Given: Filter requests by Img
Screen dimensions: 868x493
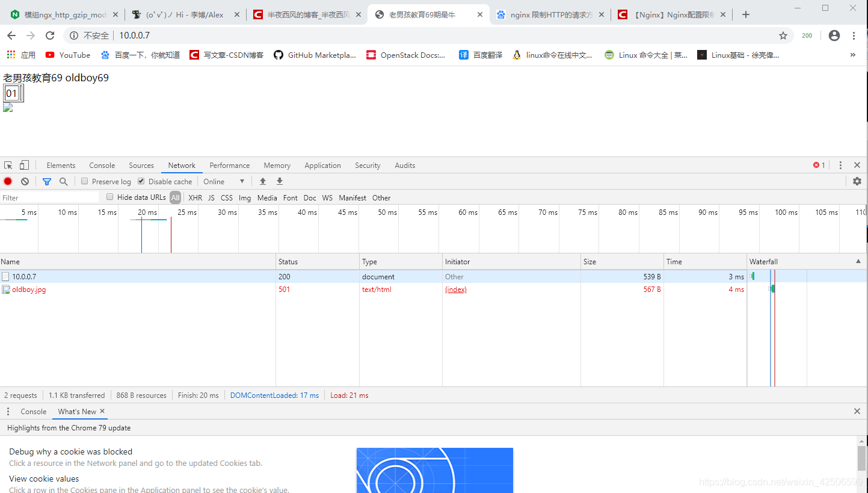Looking at the screenshot, I should pyautogui.click(x=245, y=197).
